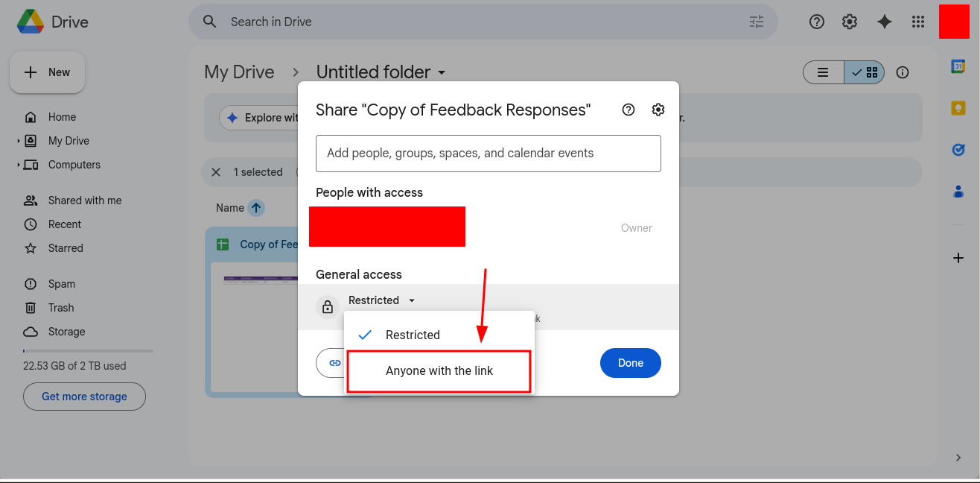Copy the share link with the chain icon
Screen dimensions: 980x483
[334, 363]
